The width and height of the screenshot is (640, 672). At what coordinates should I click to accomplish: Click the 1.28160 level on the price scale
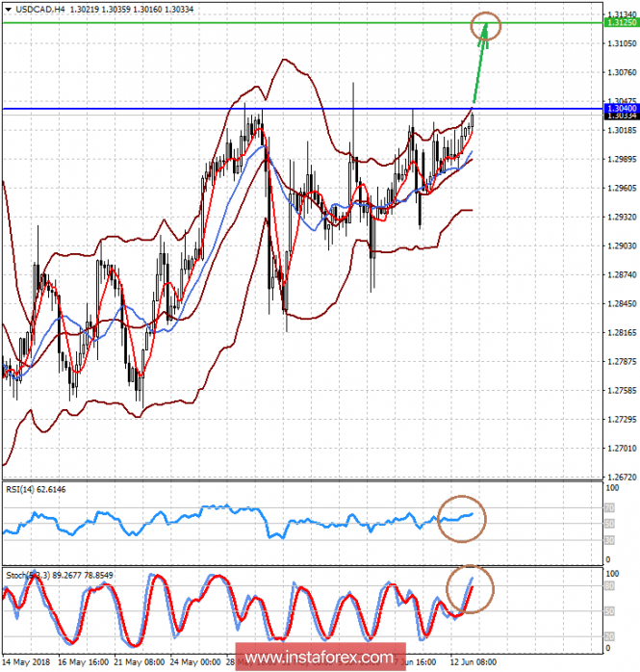click(x=620, y=333)
